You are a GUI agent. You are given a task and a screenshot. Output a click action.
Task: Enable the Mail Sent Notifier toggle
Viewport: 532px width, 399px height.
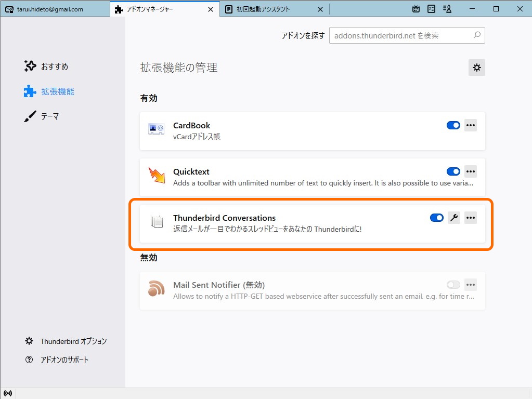pos(453,285)
